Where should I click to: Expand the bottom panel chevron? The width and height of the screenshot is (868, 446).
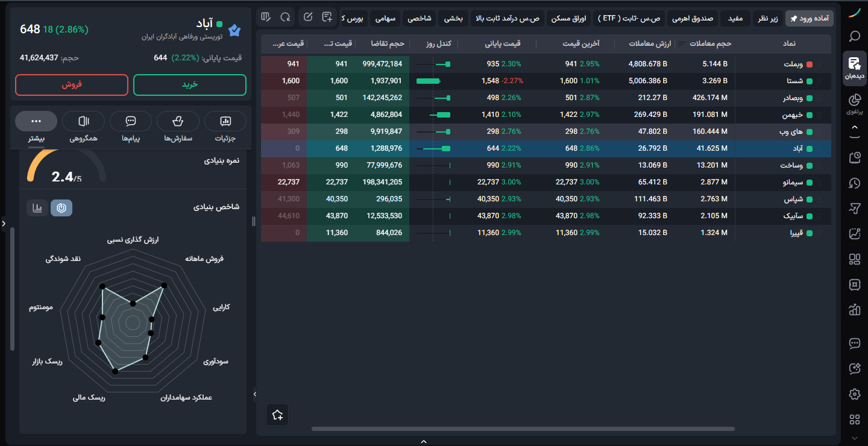(x=423, y=442)
